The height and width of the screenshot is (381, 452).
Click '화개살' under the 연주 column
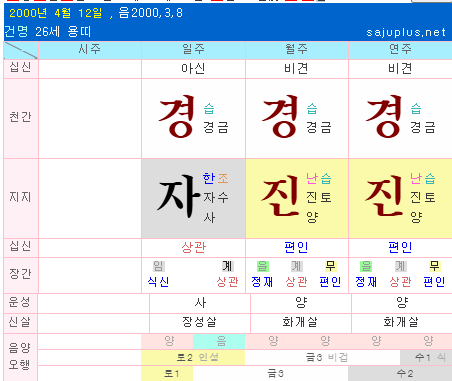(401, 322)
